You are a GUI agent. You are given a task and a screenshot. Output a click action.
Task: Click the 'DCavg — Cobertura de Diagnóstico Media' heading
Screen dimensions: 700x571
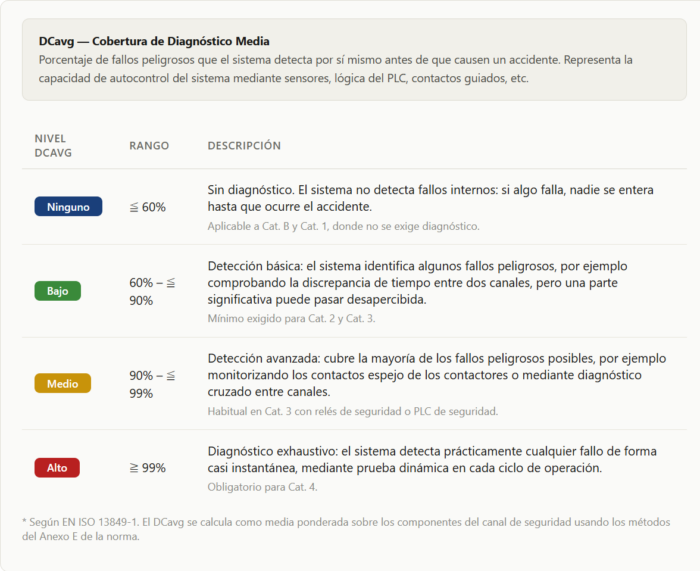pos(154,41)
